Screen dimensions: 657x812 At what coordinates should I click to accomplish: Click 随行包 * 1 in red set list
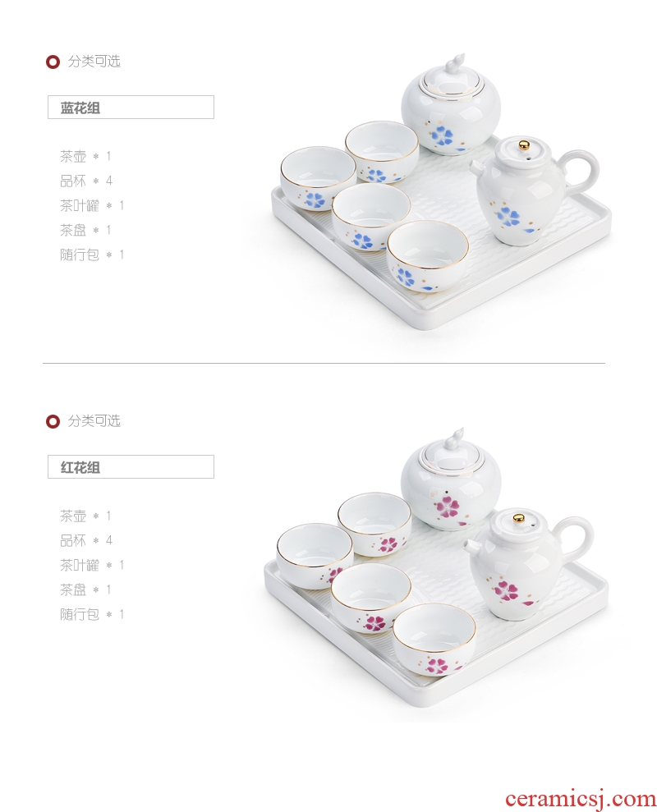[92, 615]
